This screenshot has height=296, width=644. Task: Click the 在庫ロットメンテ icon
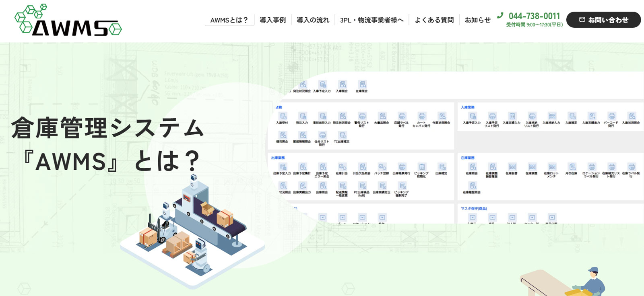(x=552, y=166)
